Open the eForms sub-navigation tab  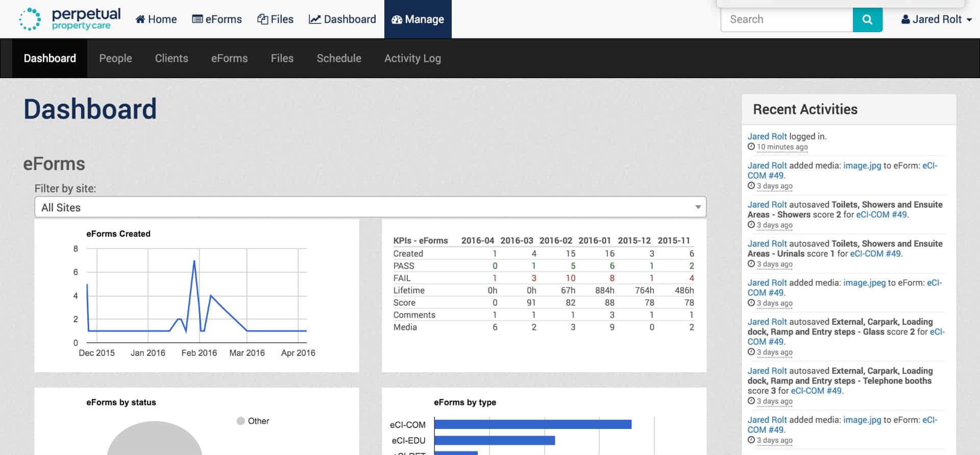coord(230,58)
